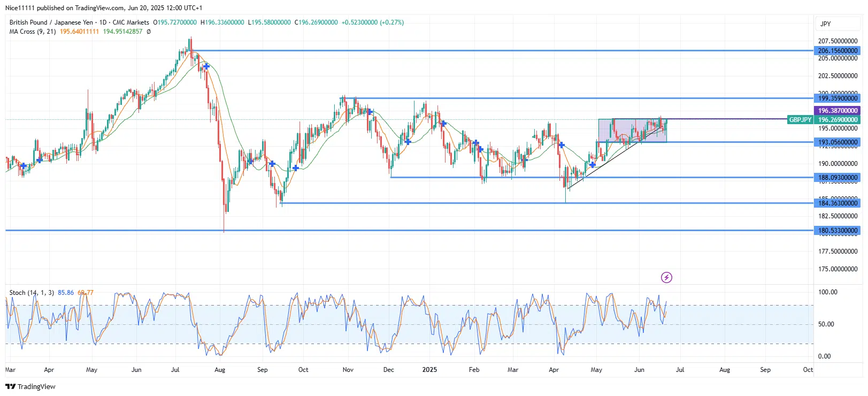Click the blue cross marker inside the July peak
The height and width of the screenshot is (396, 868).
(x=206, y=66)
